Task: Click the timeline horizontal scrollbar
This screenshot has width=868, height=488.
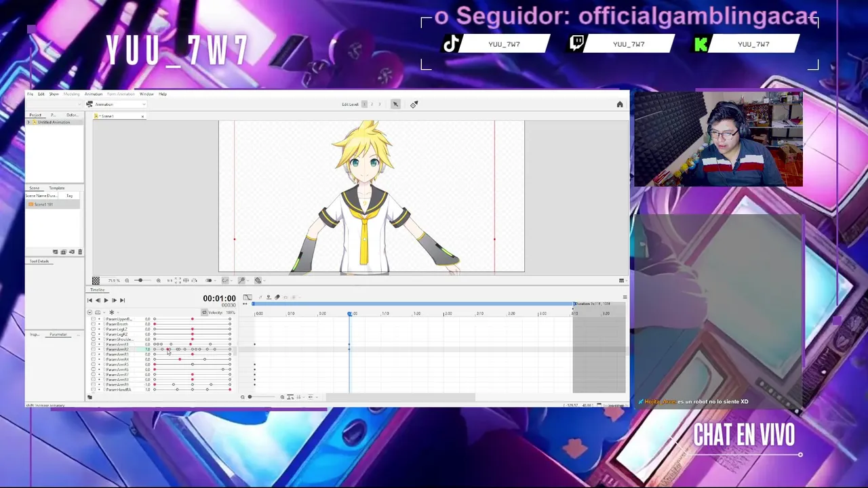Action: pyautogui.click(x=400, y=397)
